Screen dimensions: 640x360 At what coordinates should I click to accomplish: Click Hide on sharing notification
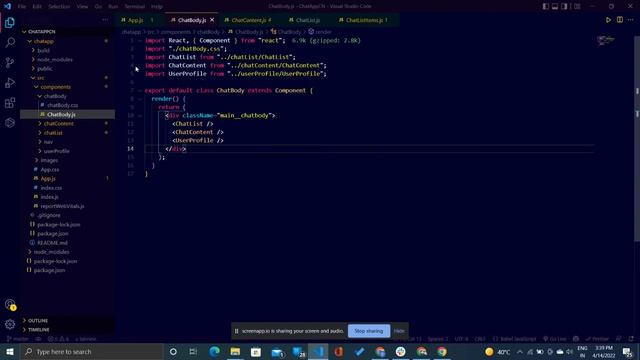[x=399, y=331]
